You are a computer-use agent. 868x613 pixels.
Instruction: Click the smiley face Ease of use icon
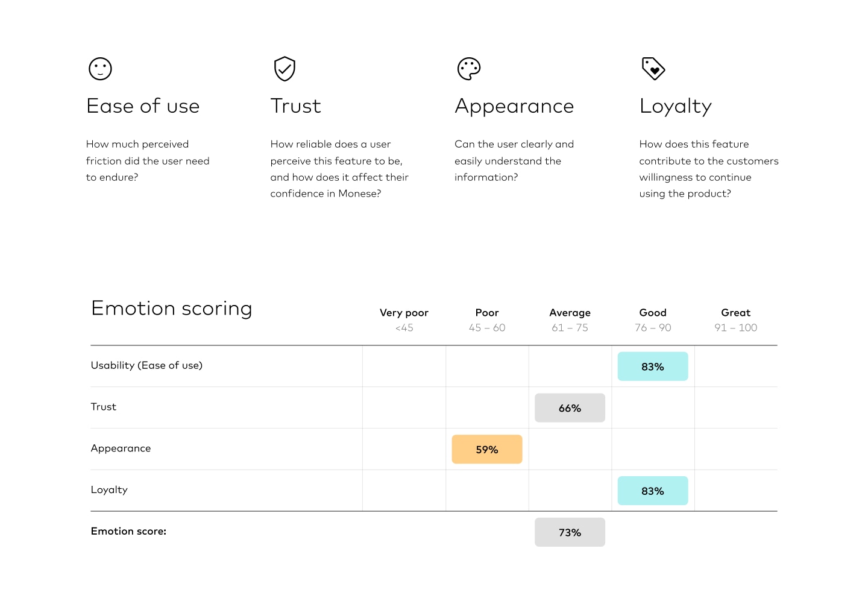pos(100,69)
